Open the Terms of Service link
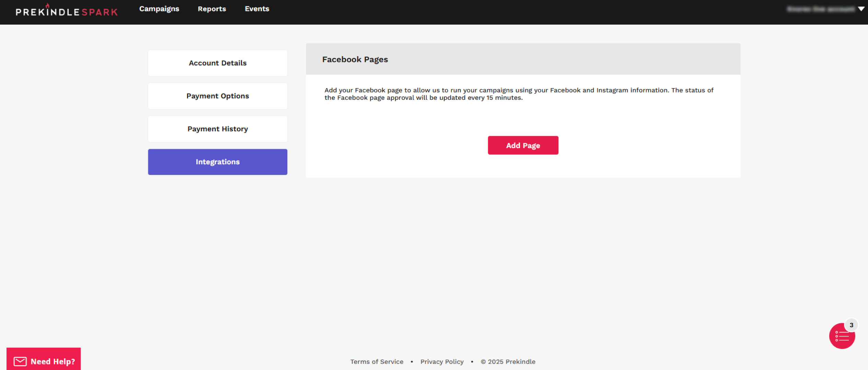 click(377, 361)
